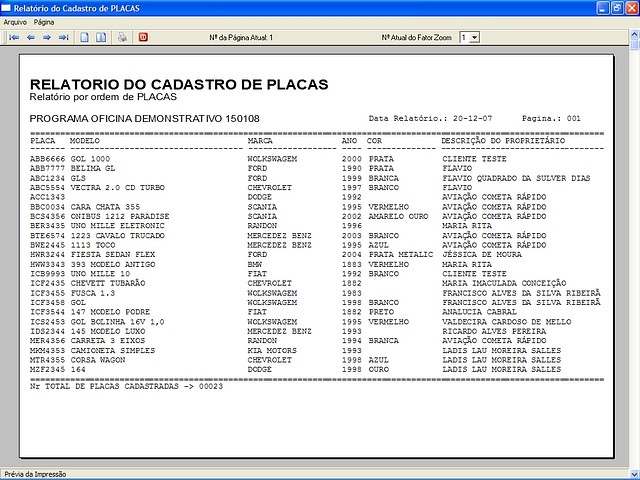Click the owner VALDECIRA CARDOSO DE MELLO
Screen dimensions: 640x480
coord(507,322)
